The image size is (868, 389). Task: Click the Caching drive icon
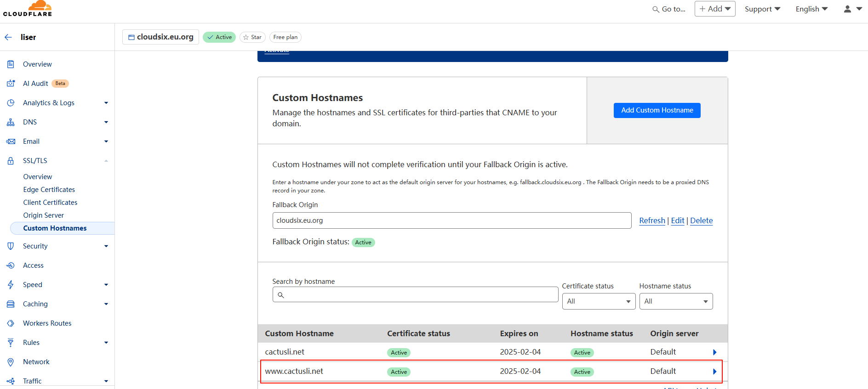tap(11, 304)
